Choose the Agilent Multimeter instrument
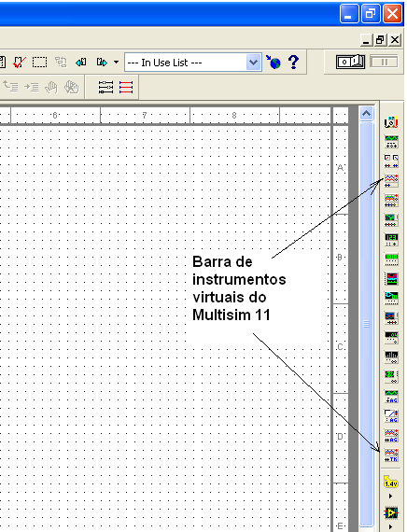The image size is (407, 532). click(391, 416)
